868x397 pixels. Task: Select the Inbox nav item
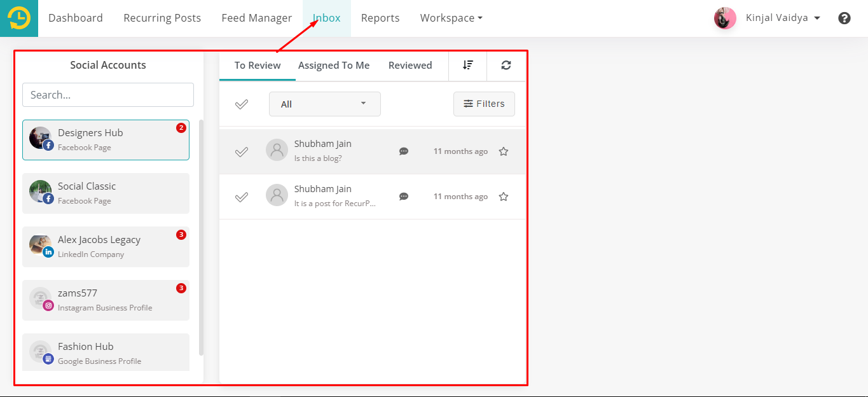pyautogui.click(x=327, y=18)
